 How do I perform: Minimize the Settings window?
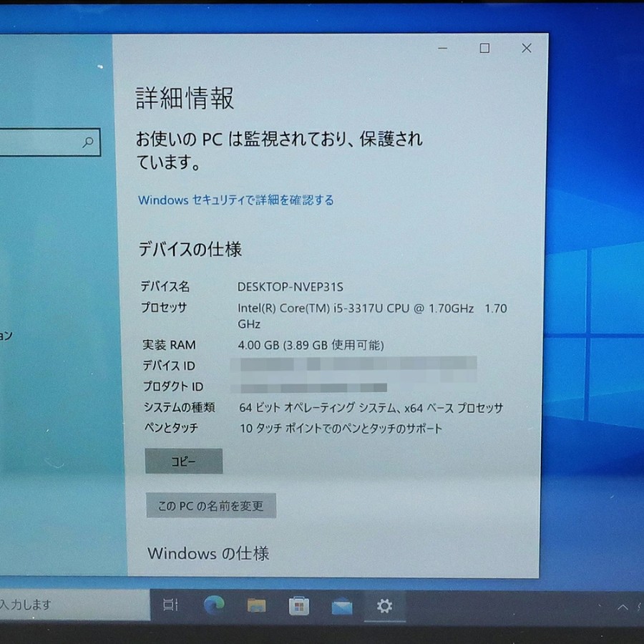pyautogui.click(x=442, y=48)
